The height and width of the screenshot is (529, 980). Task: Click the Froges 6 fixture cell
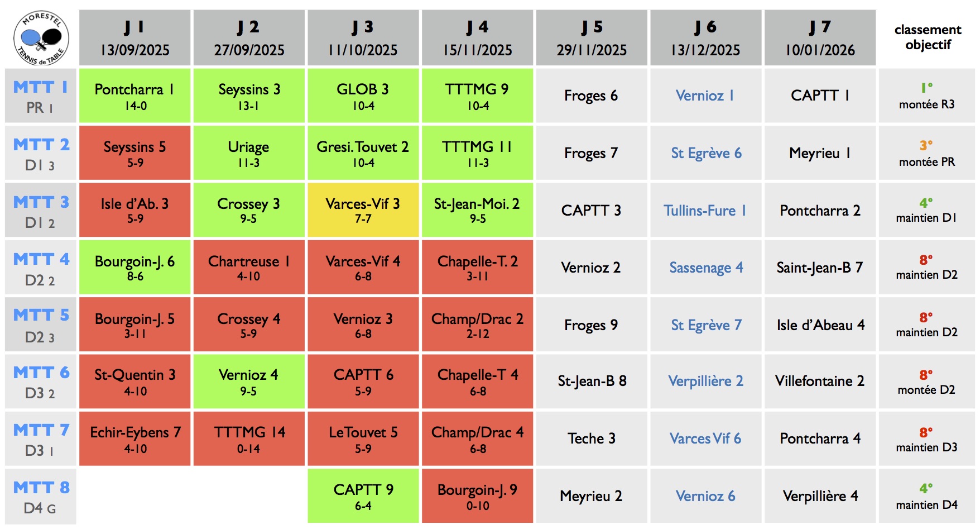[591, 96]
